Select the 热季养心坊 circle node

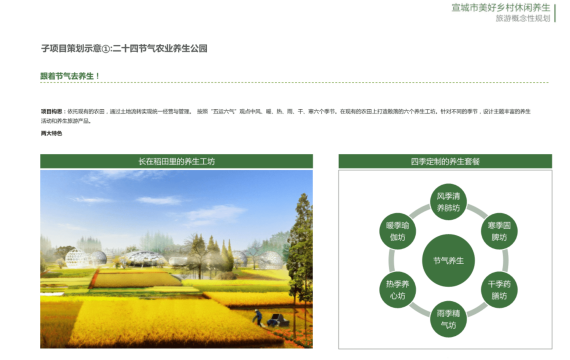pyautogui.click(x=397, y=290)
